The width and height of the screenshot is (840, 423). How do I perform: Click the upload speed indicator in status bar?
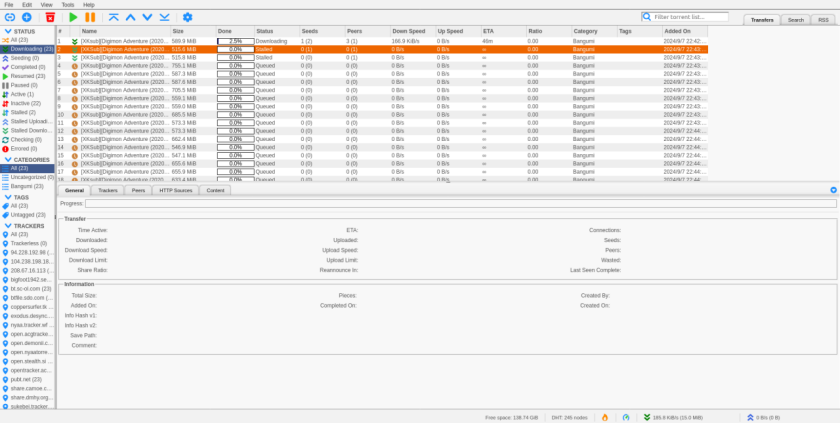[x=764, y=417]
